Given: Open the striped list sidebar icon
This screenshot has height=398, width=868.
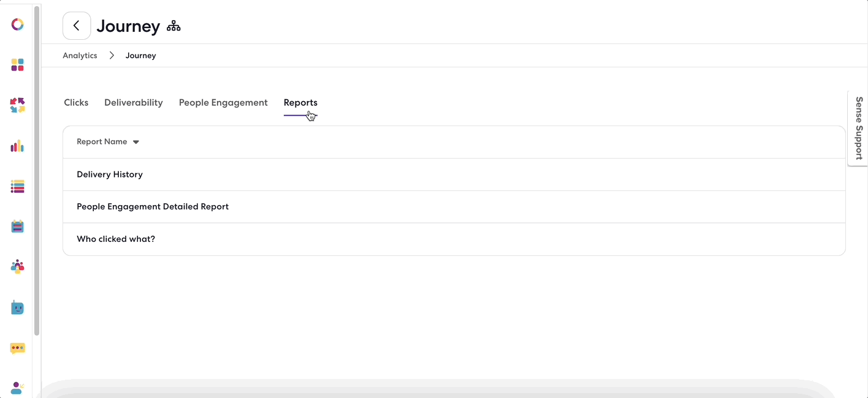Looking at the screenshot, I should 17,187.
